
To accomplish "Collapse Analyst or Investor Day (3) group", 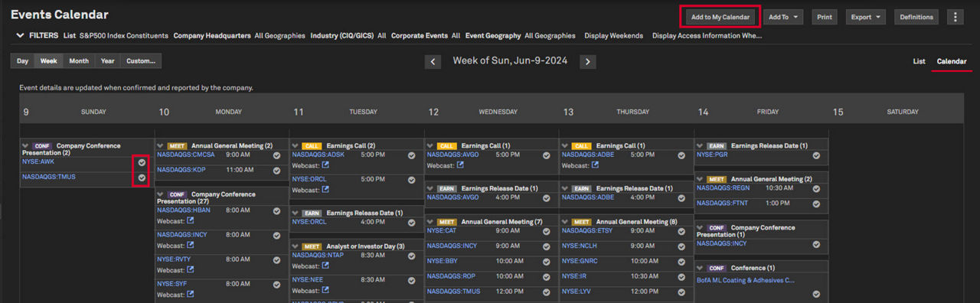I will [x=295, y=246].
